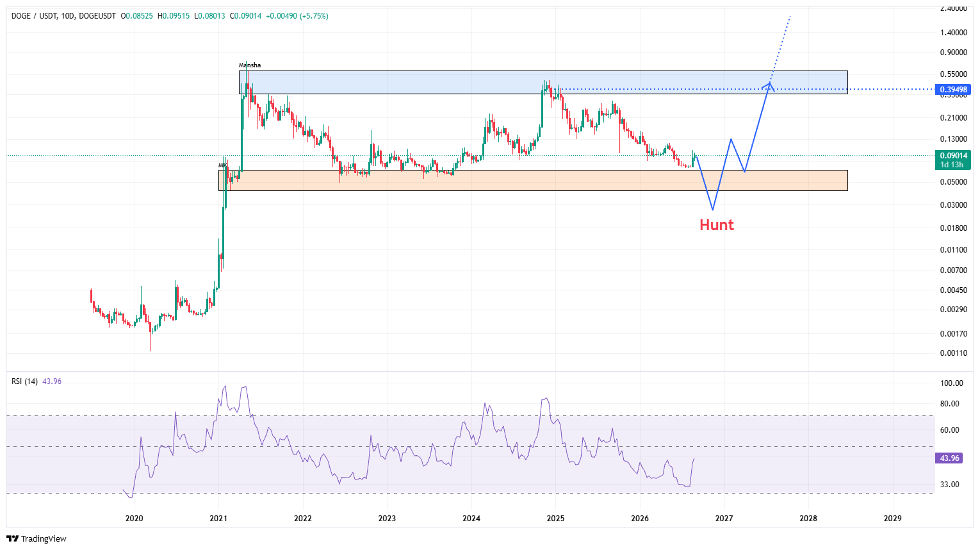Click the 0.55000 price axis label
Image resolution: width=980 pixels, height=550 pixels.
pyautogui.click(x=954, y=74)
